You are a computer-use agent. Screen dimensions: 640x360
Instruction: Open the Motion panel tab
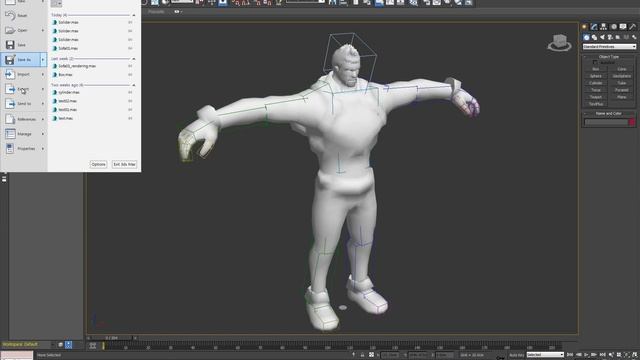(613, 27)
